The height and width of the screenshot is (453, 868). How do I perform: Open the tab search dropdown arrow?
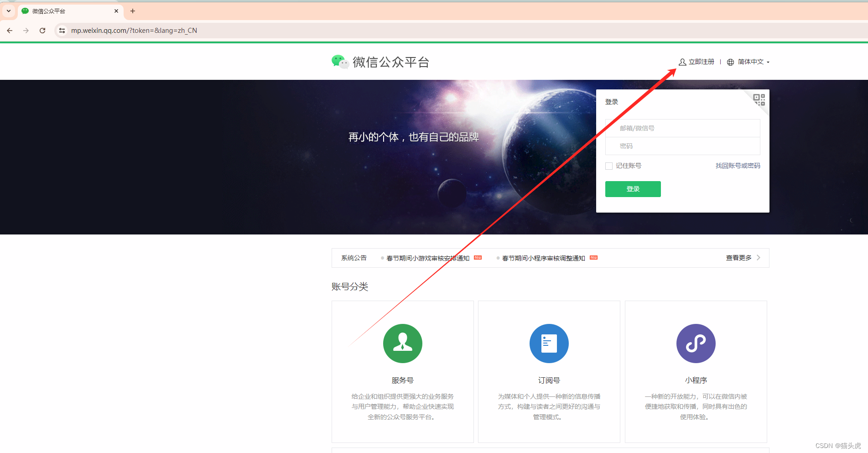(x=9, y=11)
